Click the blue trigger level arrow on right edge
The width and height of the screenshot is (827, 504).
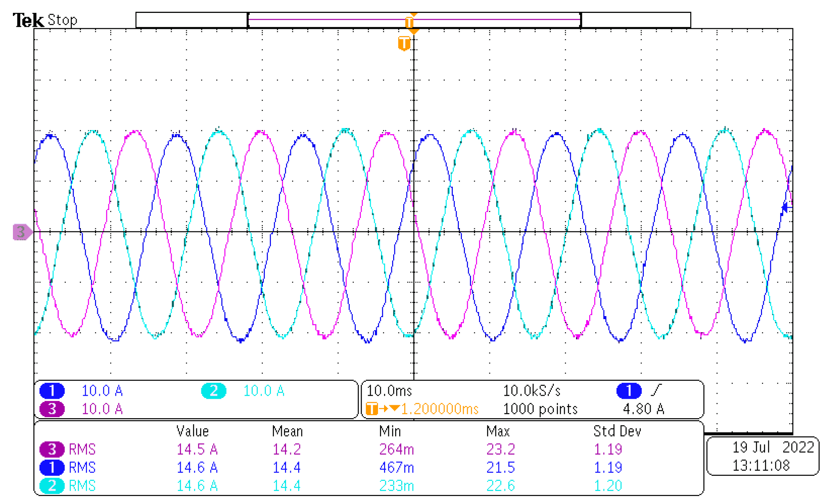coord(786,207)
